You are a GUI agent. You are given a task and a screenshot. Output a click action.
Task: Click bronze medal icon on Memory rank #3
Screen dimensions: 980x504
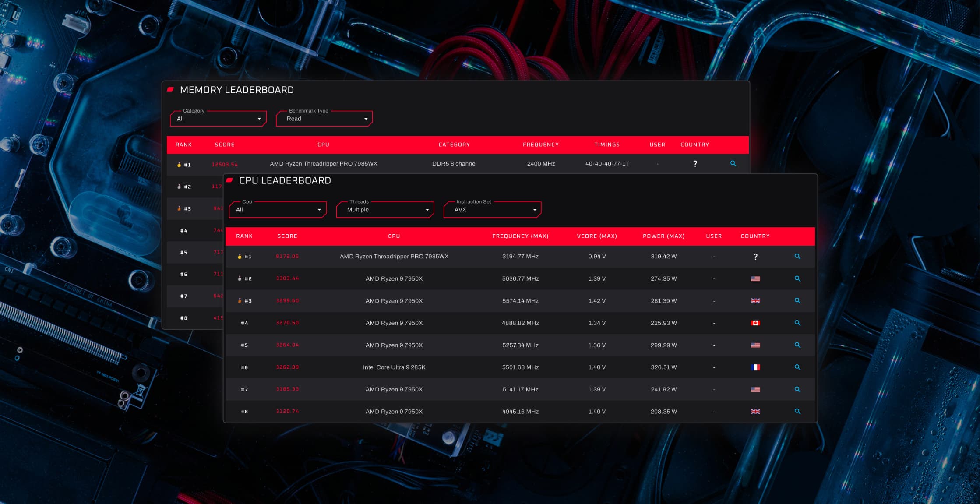[x=179, y=208]
